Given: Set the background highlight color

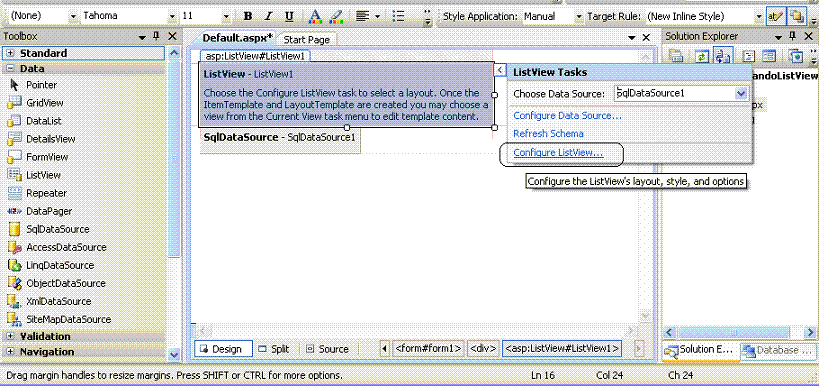Looking at the screenshot, I should (336, 16).
